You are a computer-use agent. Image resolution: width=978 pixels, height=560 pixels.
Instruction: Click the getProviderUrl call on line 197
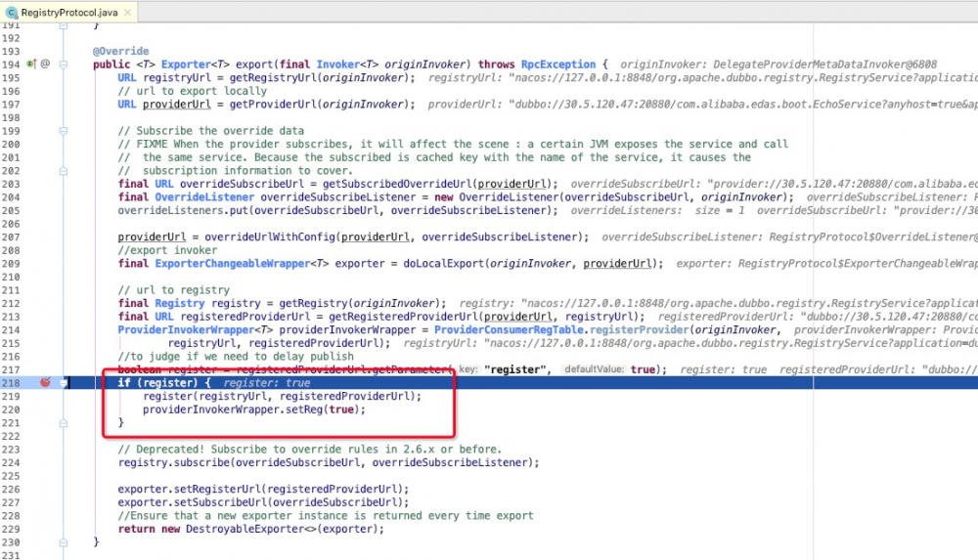point(273,105)
